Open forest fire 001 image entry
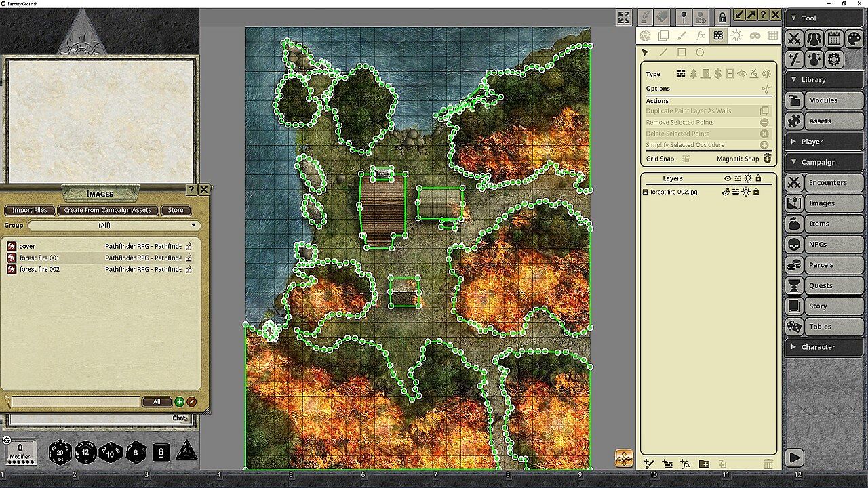This screenshot has width=868, height=488. click(x=39, y=258)
